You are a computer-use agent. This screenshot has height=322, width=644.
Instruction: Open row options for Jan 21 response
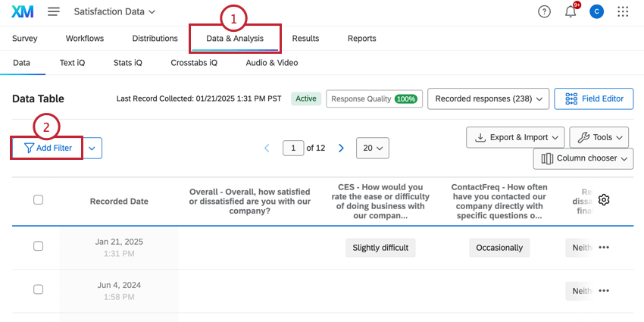604,247
